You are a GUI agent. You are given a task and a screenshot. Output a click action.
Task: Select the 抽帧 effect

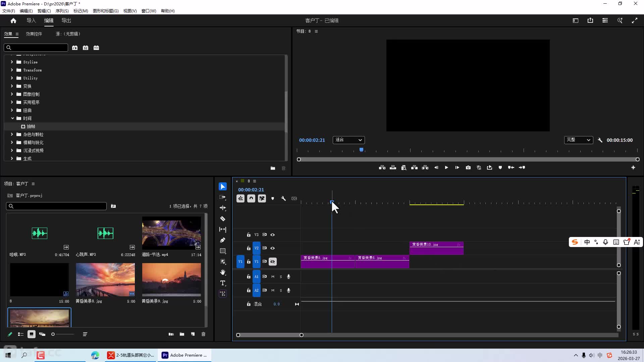(31, 126)
